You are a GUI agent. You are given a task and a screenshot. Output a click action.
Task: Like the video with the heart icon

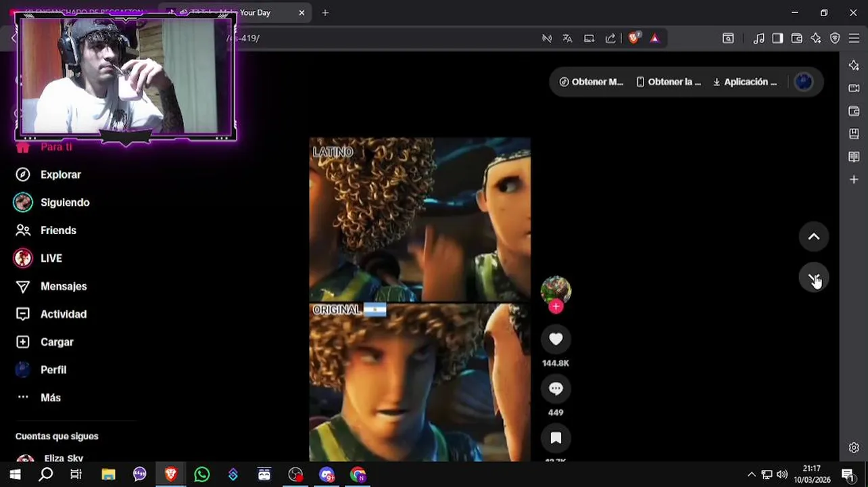(x=556, y=340)
